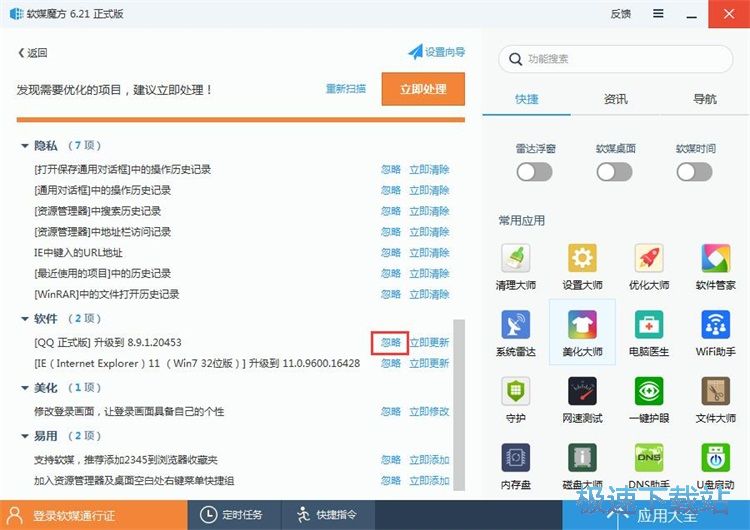This screenshot has width=750, height=530.
Task: Click 反馈 in the title bar
Action: coord(620,14)
